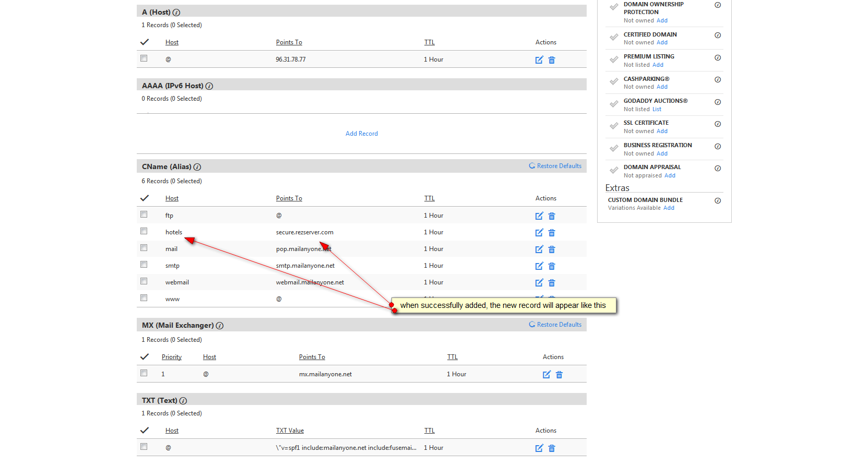
Task: Sort MX records by Priority
Action: point(172,357)
